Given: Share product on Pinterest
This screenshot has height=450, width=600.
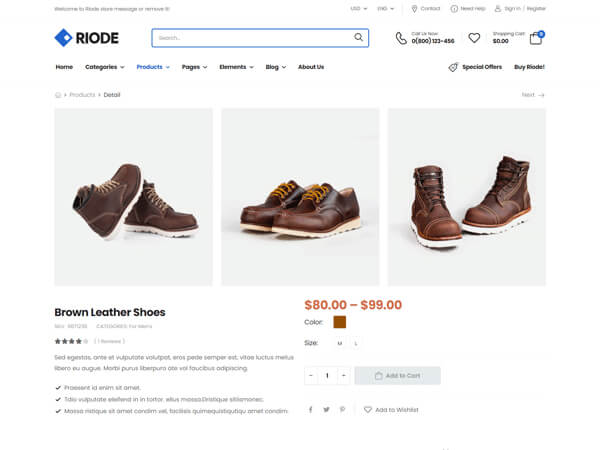Looking at the screenshot, I should (x=342, y=409).
